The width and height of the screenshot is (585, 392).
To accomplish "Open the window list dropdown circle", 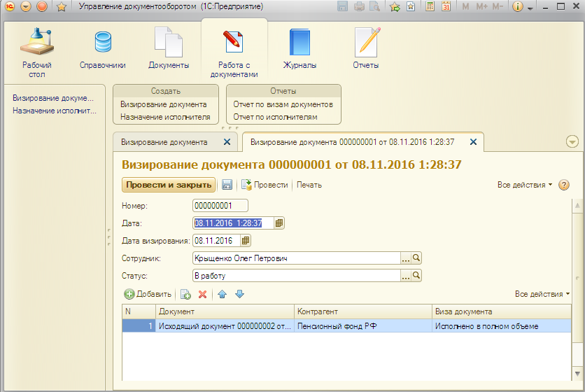I will 572,142.
